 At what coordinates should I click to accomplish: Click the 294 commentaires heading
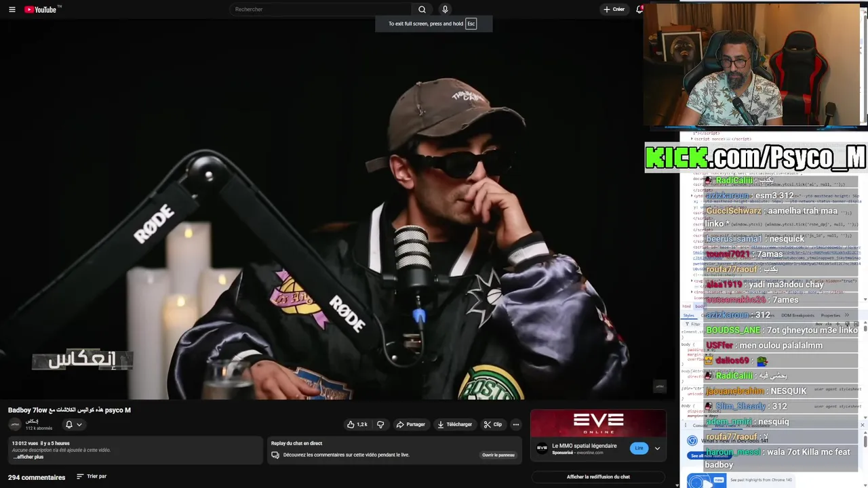(37, 477)
